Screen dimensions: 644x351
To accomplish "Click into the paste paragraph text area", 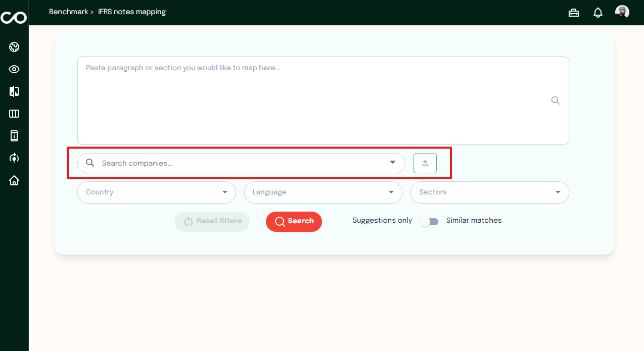I will pyautogui.click(x=313, y=101).
